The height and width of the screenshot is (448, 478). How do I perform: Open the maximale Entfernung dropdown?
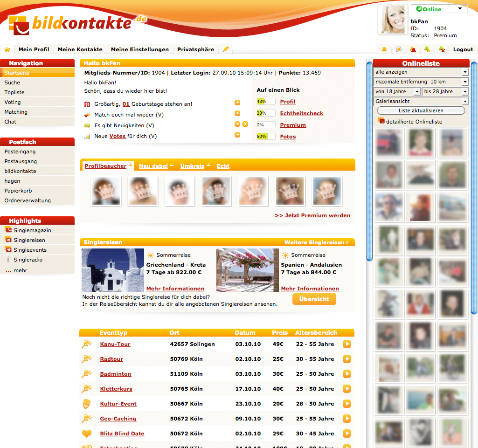[421, 82]
